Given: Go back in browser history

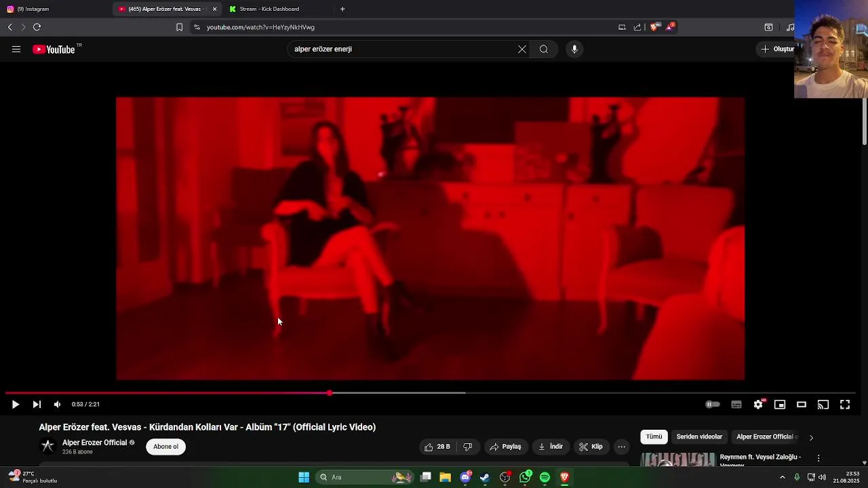Looking at the screenshot, I should [9, 27].
